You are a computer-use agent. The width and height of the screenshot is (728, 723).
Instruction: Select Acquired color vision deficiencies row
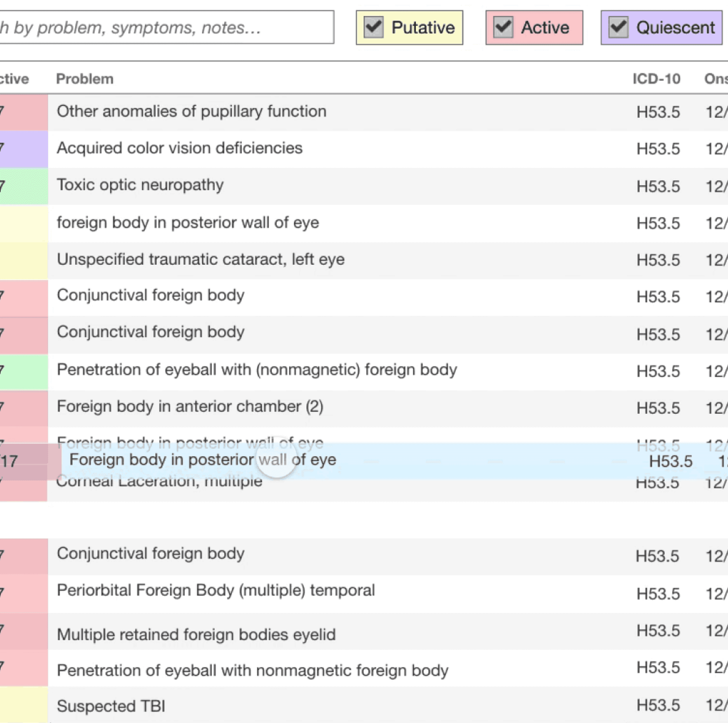click(179, 148)
